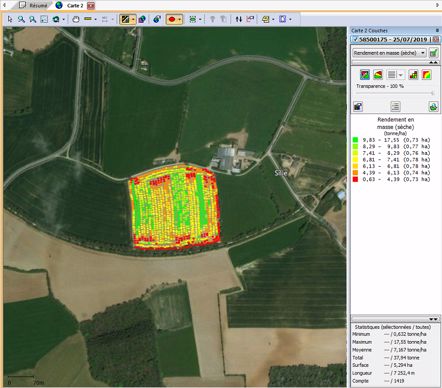Remove layer 58500175 with red X icon
Screen dimensions: 442x388
click(436, 39)
